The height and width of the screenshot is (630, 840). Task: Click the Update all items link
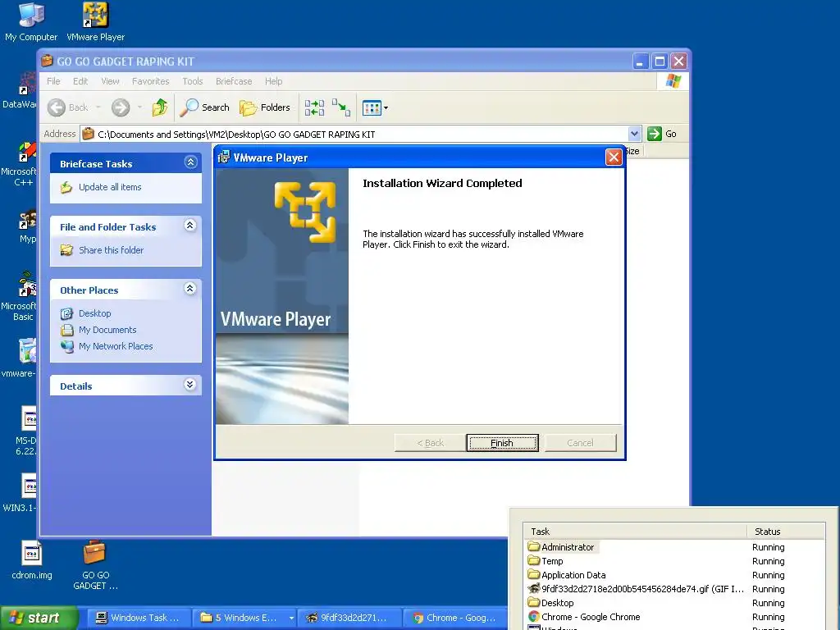coord(110,187)
